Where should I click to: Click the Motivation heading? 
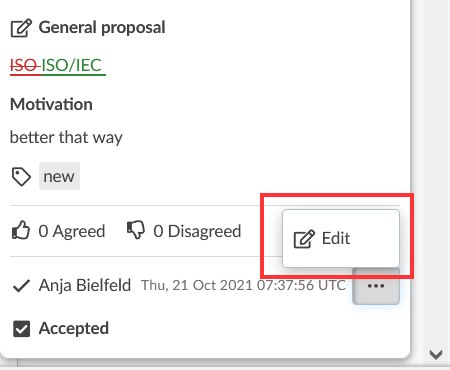51,104
